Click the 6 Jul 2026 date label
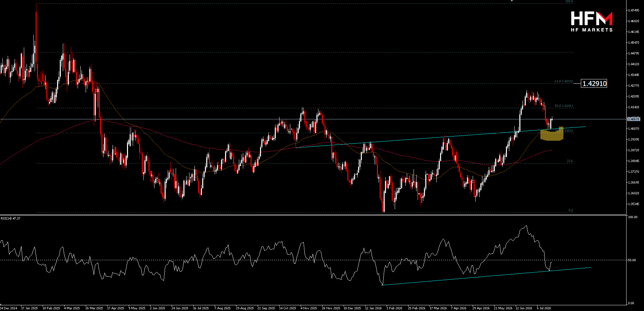 [x=544, y=308]
